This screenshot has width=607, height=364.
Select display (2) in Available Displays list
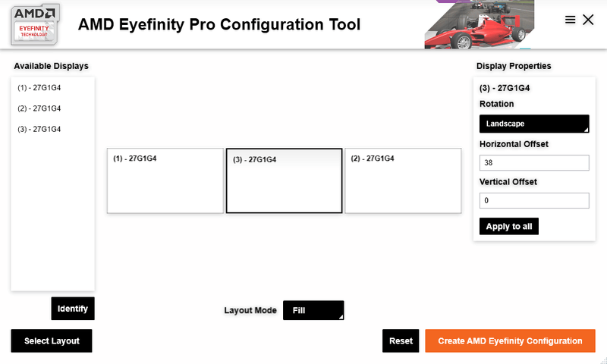[39, 108]
